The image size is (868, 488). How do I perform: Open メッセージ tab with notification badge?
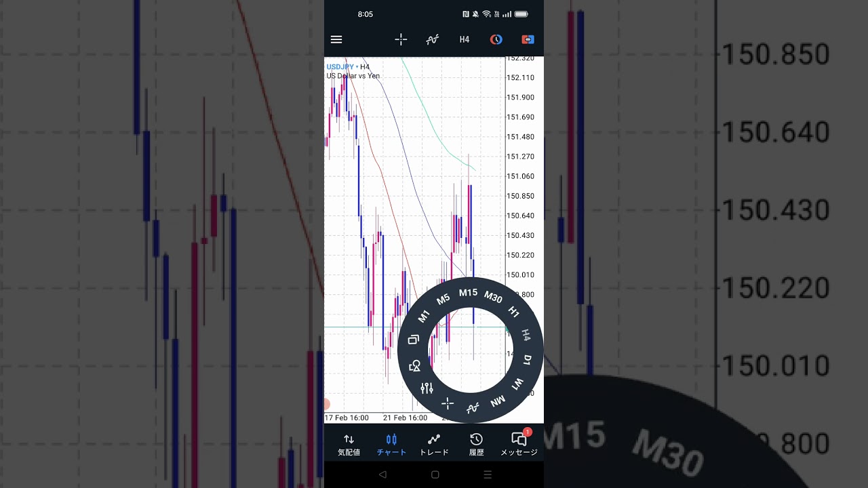pos(519,445)
